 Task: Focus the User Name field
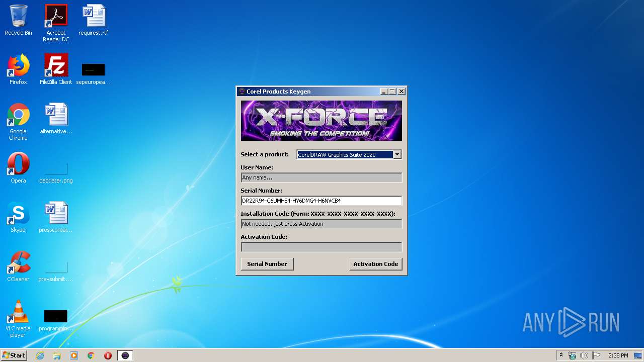[x=321, y=177]
